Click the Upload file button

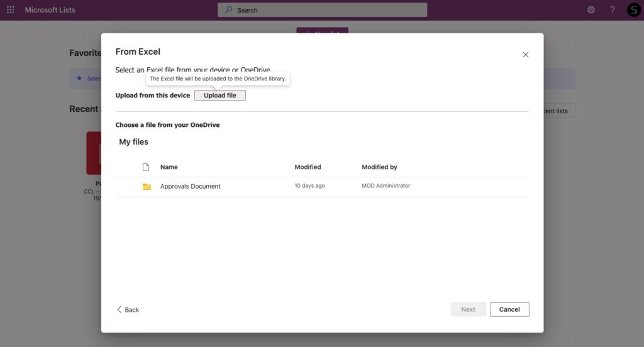coord(220,96)
